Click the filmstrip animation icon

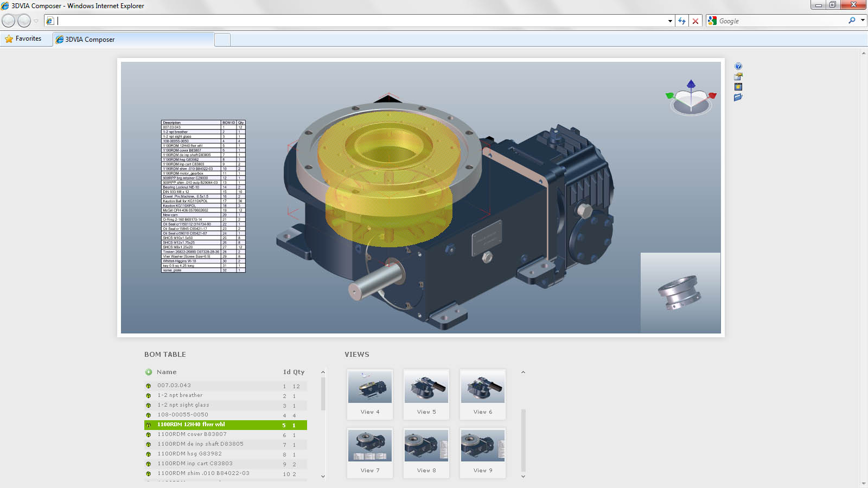coord(738,87)
